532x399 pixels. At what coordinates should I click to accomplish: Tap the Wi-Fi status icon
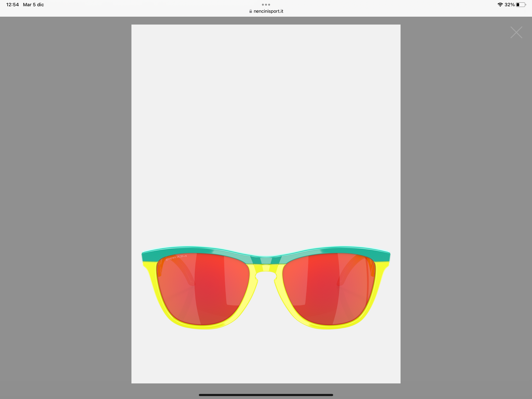click(x=500, y=5)
